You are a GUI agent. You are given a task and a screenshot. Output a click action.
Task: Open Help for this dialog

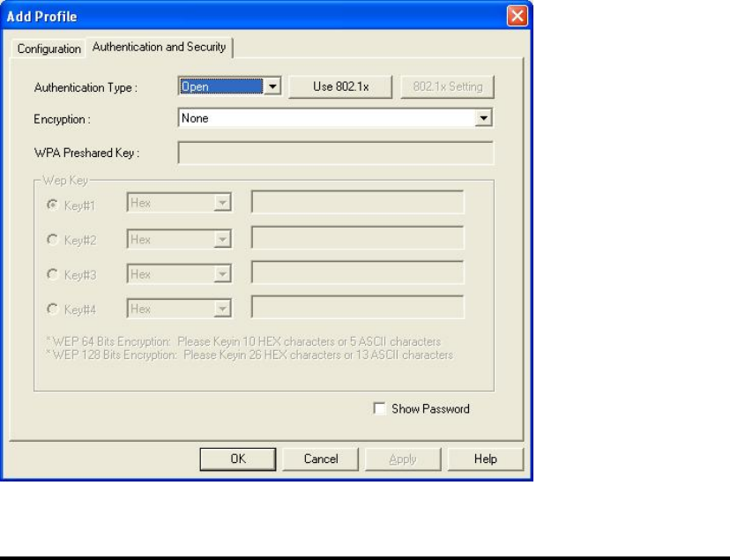486,459
